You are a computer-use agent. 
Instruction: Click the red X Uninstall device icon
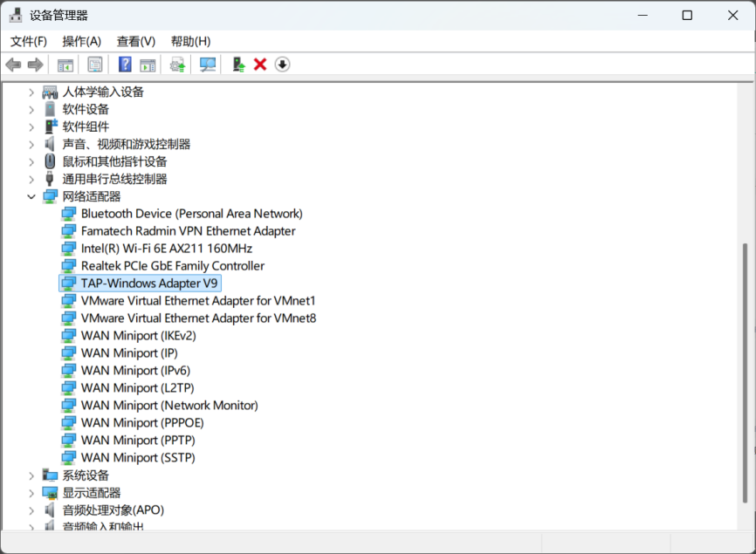[x=260, y=64]
